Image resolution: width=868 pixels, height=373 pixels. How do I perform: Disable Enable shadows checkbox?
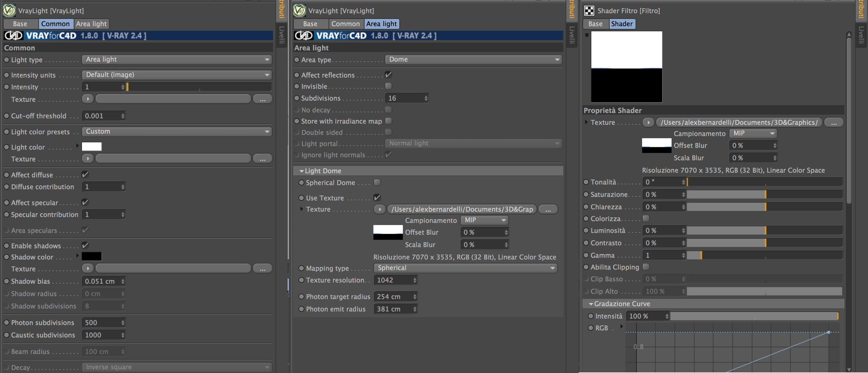(x=85, y=245)
